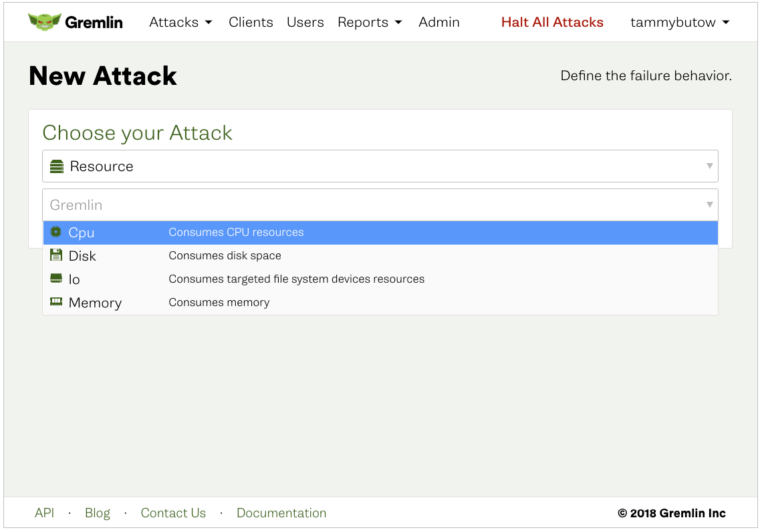Click the Resource stack icon
Screen dimensions: 762x532
tap(57, 166)
